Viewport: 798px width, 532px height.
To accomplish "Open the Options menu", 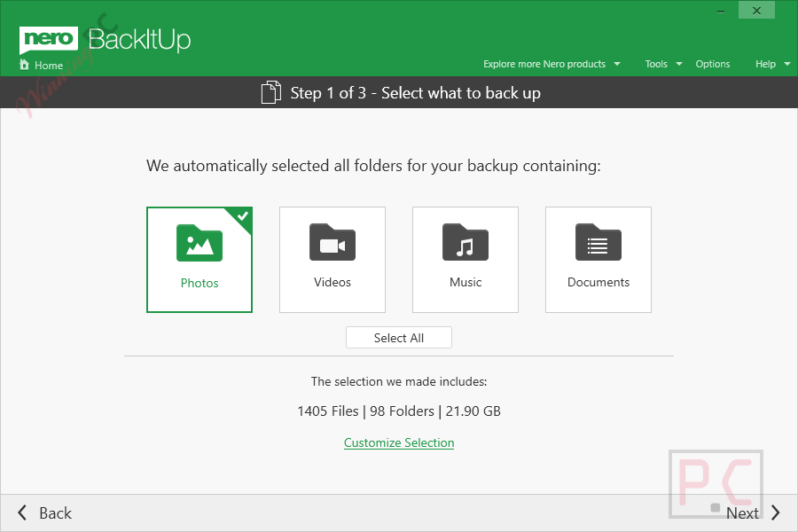I will [x=713, y=64].
